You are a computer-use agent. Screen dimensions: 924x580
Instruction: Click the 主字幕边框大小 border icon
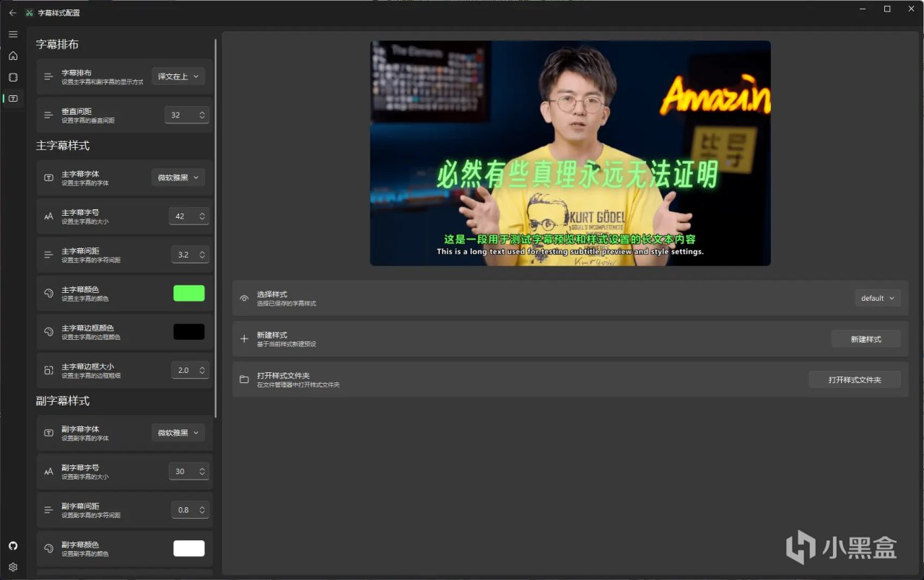pos(48,370)
